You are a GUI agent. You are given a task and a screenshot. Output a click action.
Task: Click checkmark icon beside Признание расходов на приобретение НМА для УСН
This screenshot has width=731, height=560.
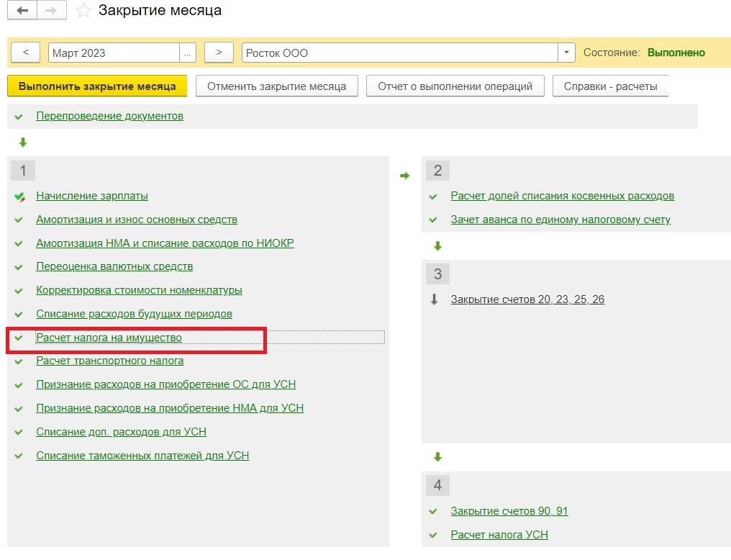19,409
